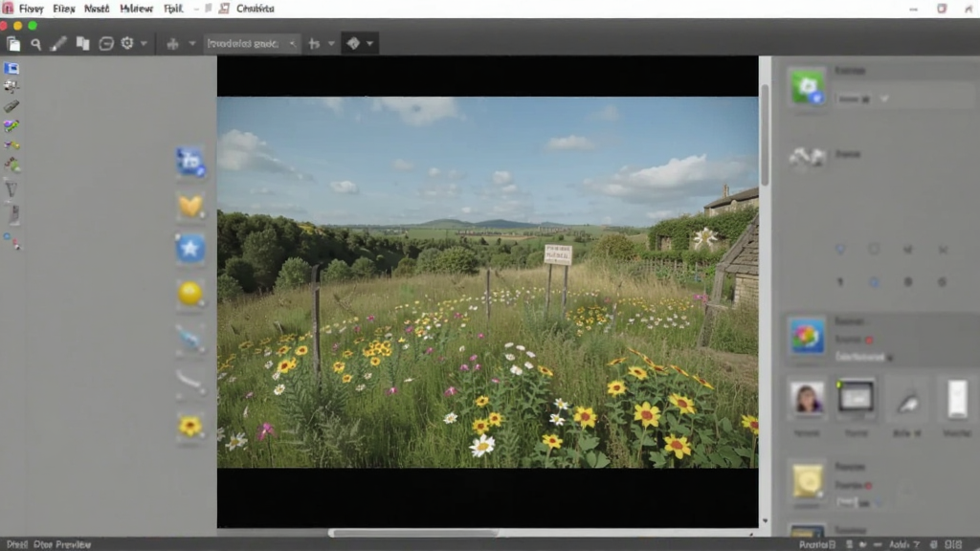Select the pen nib thumbnail in the right panel
980x551 pixels.
pos(907,400)
